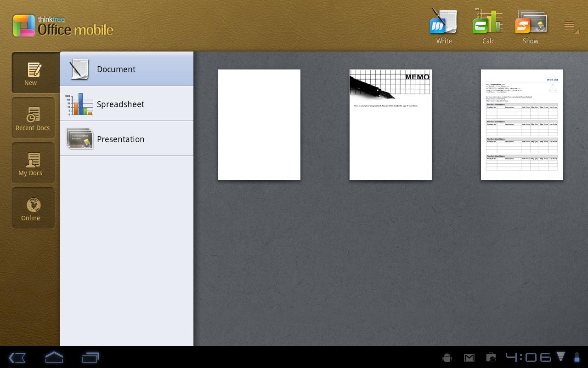Select Document in the new file list
This screenshot has width=588, height=368.
(127, 69)
